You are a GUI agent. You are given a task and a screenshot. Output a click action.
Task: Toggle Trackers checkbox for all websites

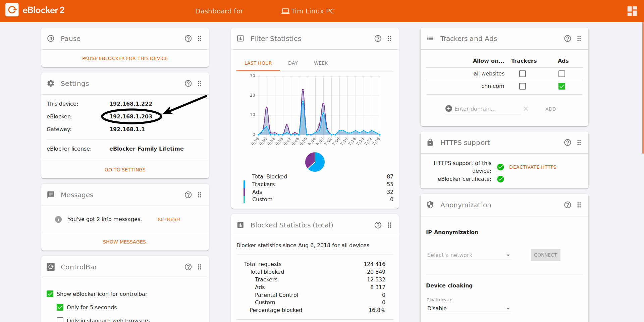523,74
